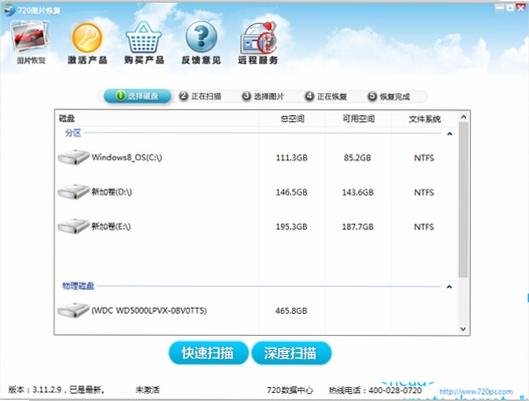
Task: Click the 反馈意见 question mark icon
Action: [x=201, y=36]
